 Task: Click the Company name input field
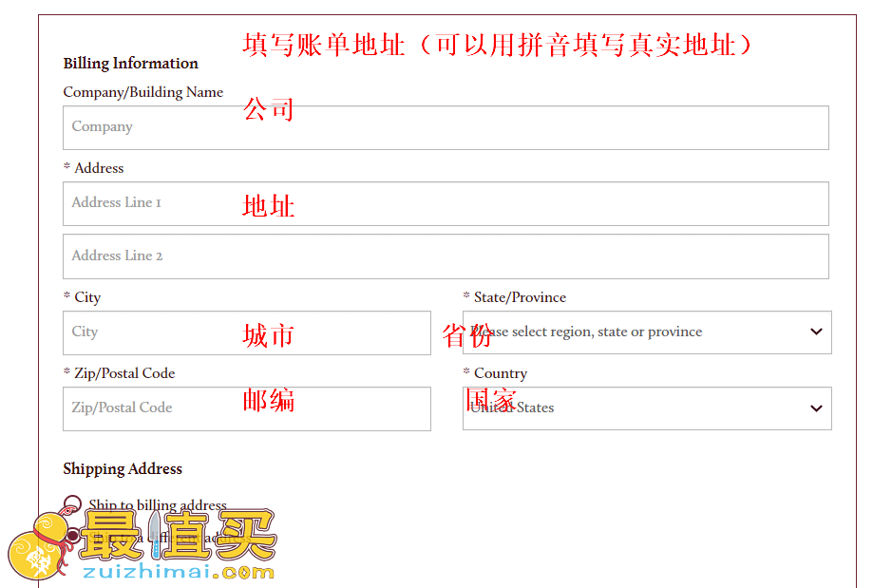(x=446, y=128)
